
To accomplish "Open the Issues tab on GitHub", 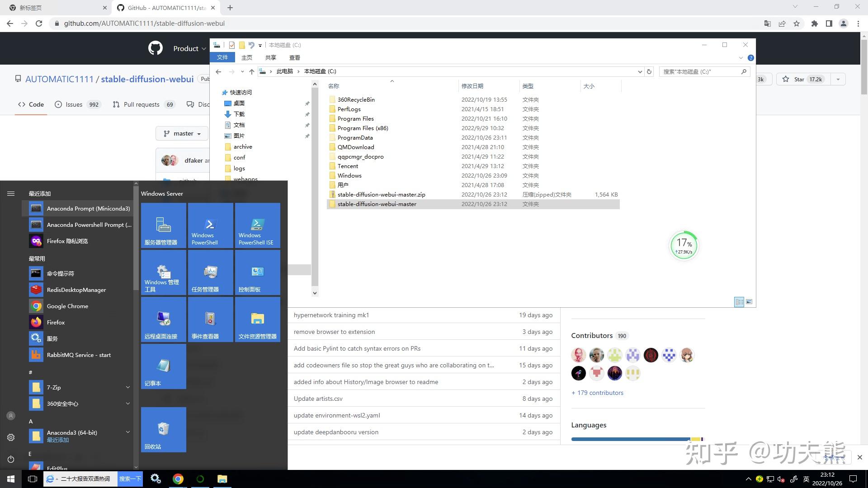I will (77, 104).
